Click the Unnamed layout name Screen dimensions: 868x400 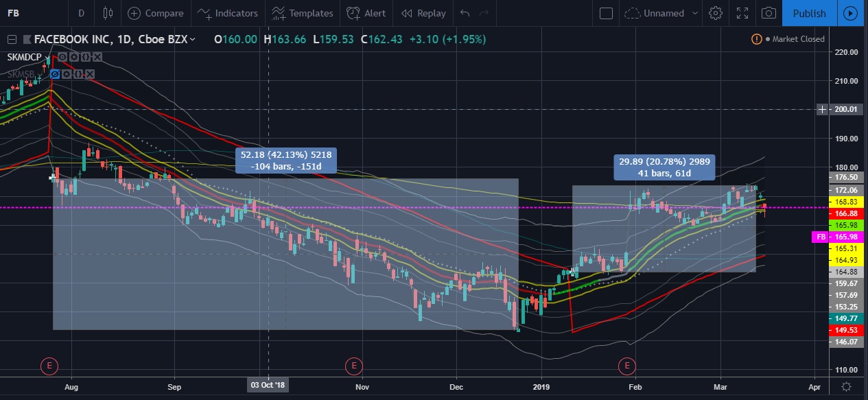(x=664, y=13)
